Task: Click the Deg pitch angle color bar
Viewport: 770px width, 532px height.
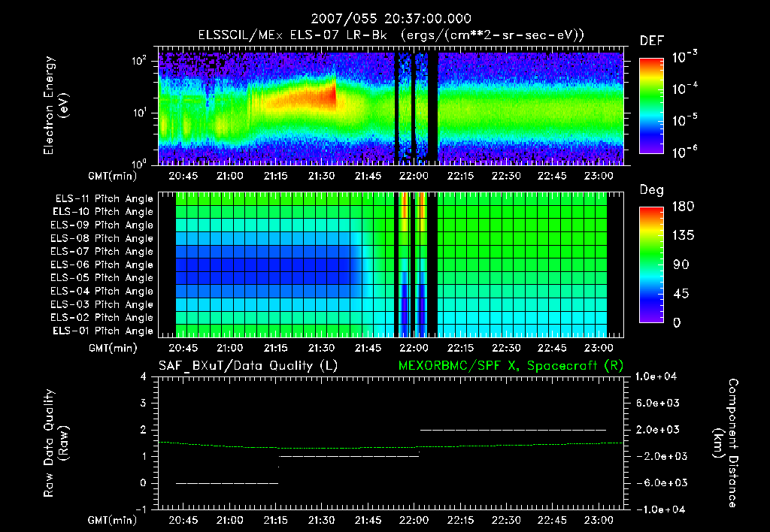Action: [x=651, y=265]
